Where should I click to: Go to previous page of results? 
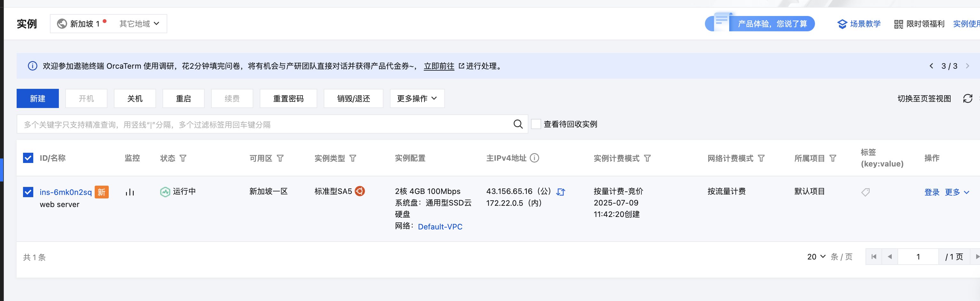890,257
